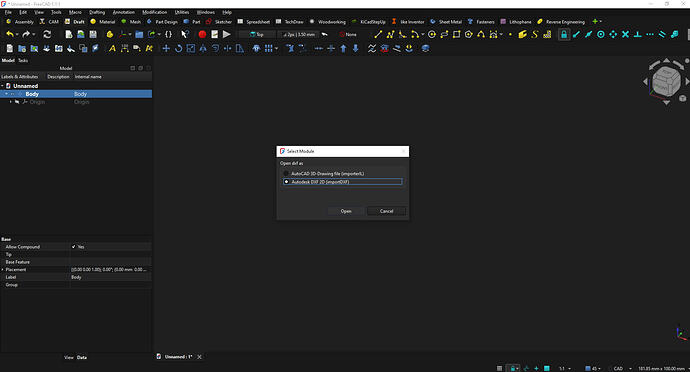Toggle snap to center
Viewport: 690px width, 372px height.
[x=601, y=34]
